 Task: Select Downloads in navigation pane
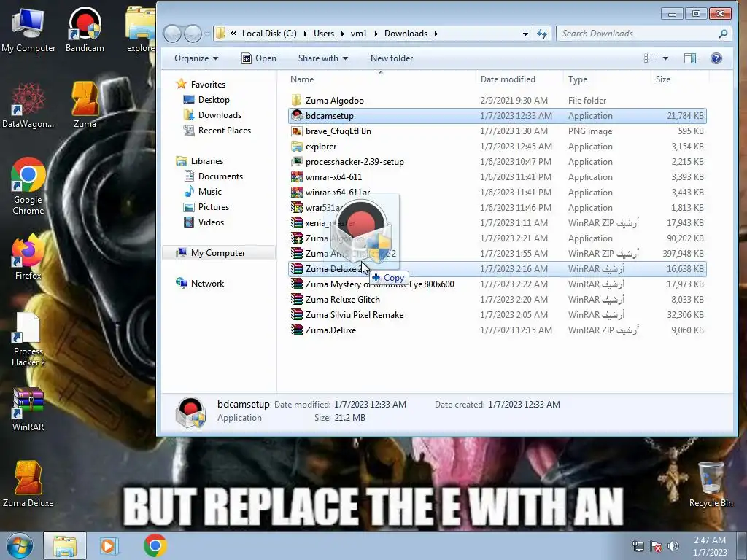pyautogui.click(x=212, y=114)
